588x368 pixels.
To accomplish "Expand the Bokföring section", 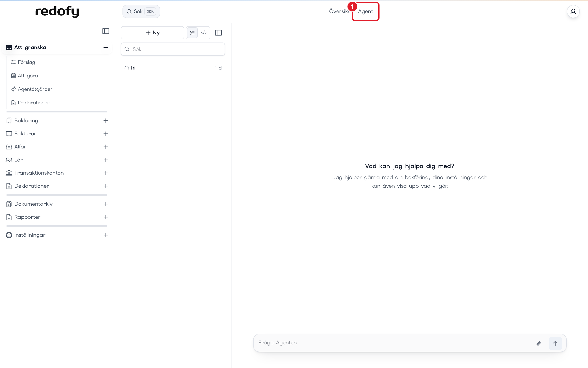I will 106,120.
